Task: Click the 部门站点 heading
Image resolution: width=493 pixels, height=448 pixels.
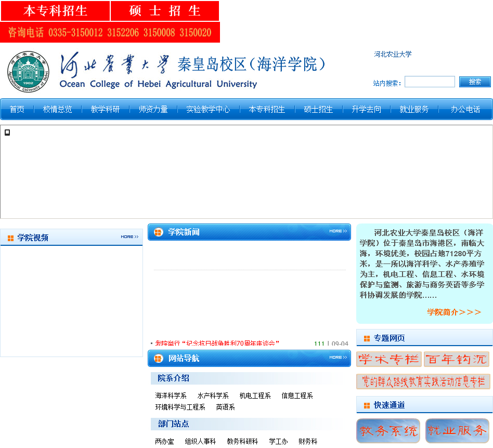Action: pyautogui.click(x=173, y=424)
